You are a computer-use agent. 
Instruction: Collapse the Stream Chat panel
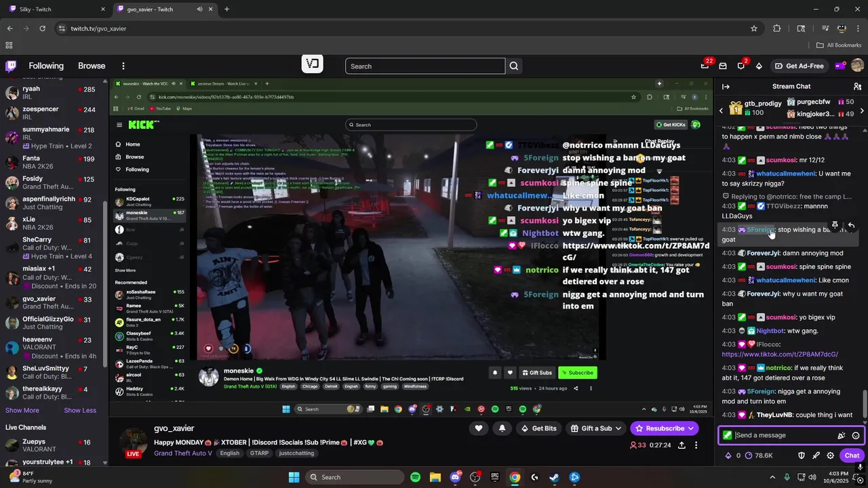pyautogui.click(x=726, y=86)
